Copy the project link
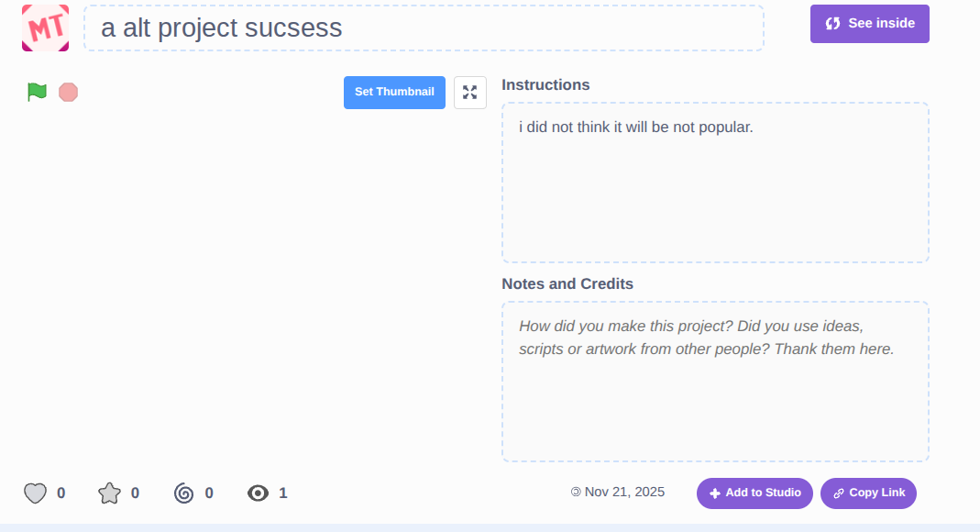 click(x=868, y=493)
